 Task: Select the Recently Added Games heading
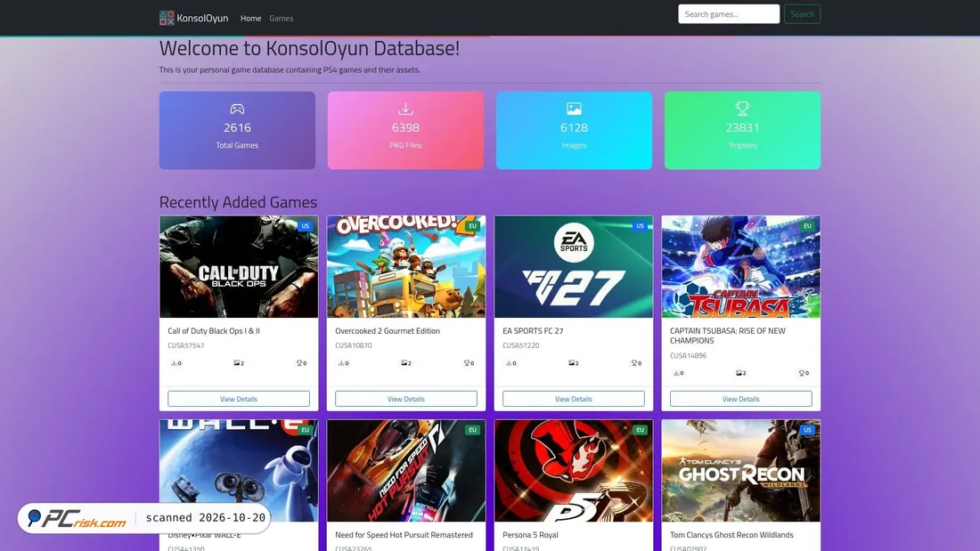(238, 202)
